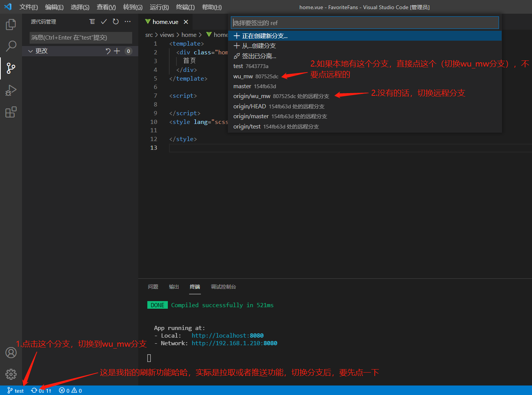Open the 192.168.1.210:8080 network link

tap(234, 343)
